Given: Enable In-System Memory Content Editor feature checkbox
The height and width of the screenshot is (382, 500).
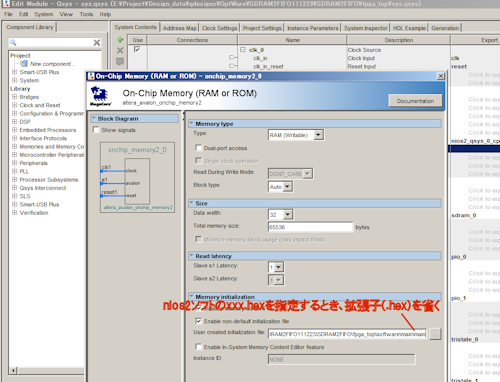Looking at the screenshot, I should coord(198,347).
